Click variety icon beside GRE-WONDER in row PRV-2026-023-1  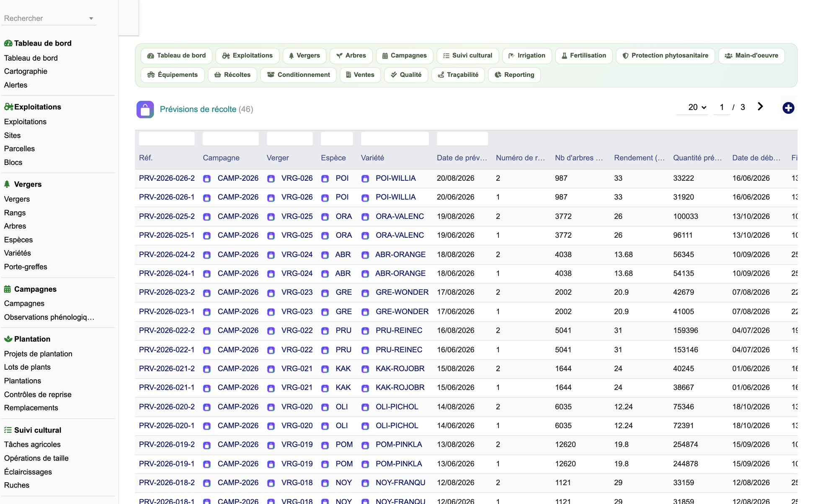click(365, 312)
